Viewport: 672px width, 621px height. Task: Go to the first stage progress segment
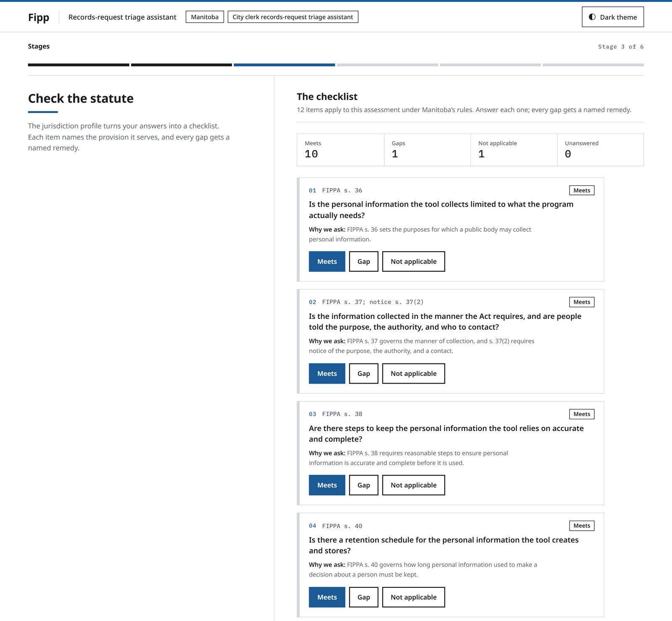[79, 65]
